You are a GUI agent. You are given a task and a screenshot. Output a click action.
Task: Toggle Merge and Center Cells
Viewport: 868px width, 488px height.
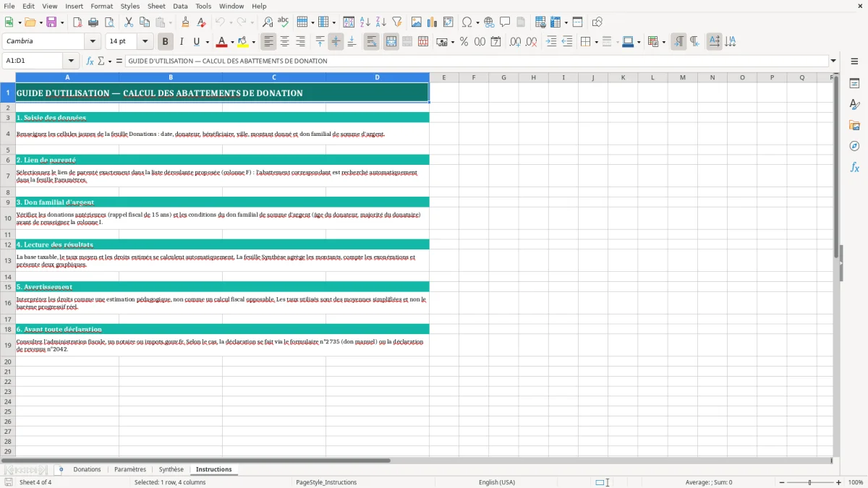[x=391, y=41]
